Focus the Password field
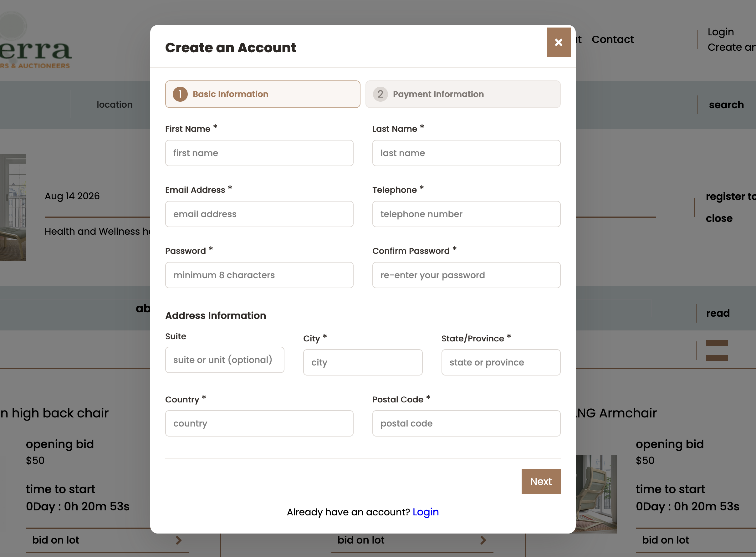Screen dimensions: 756x557 click(259, 275)
